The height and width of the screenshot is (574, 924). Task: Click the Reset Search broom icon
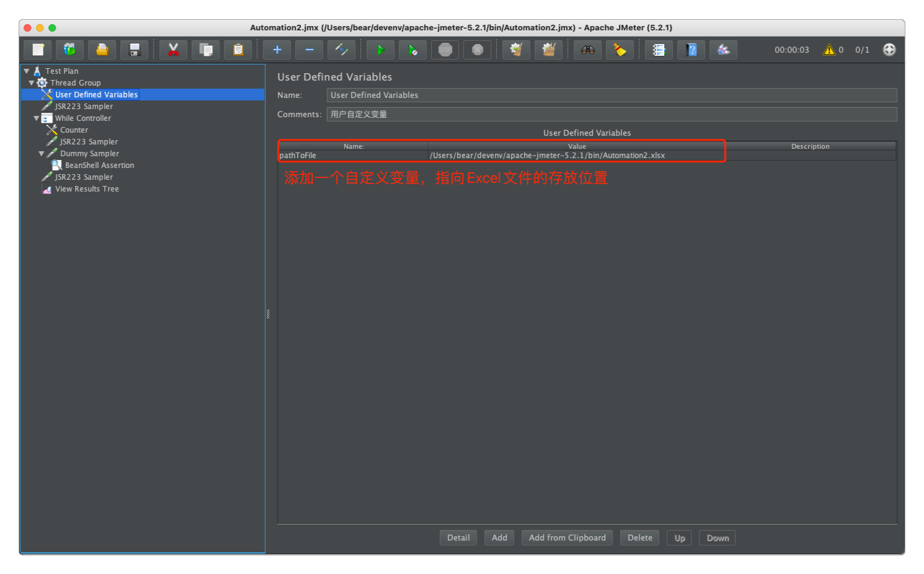coord(620,50)
